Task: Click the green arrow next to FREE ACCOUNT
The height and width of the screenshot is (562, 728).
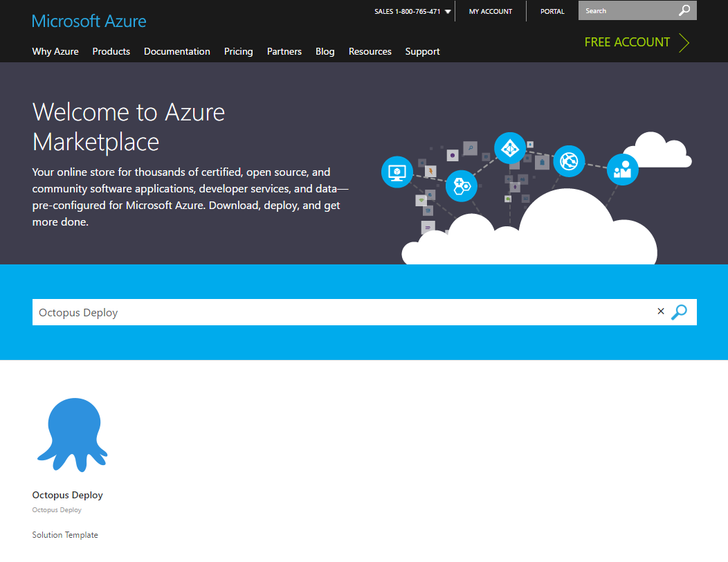Action: (x=684, y=42)
